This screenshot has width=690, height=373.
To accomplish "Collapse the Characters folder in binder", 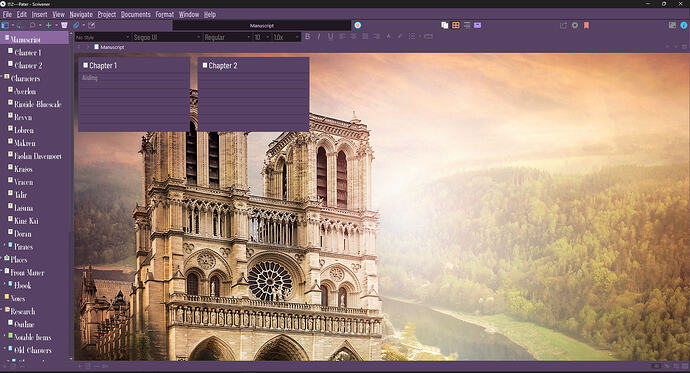I will [x=2, y=77].
